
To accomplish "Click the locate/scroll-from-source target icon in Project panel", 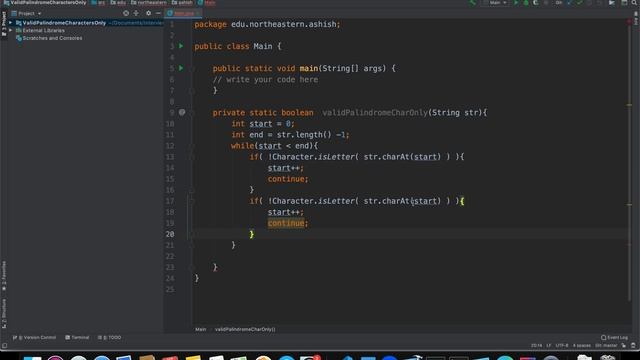I will (x=126, y=13).
